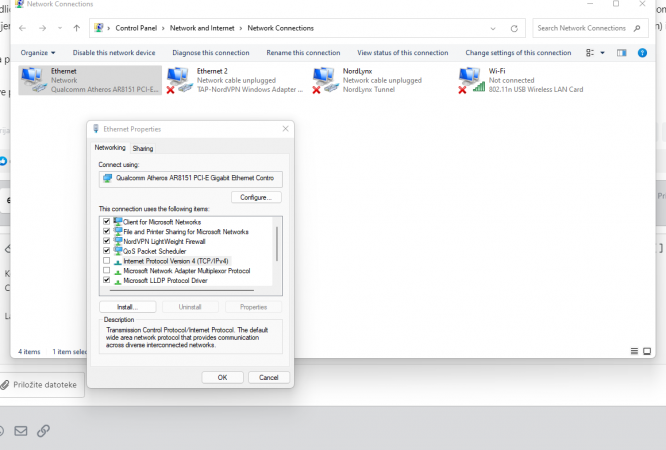Click the Configure button
The width and height of the screenshot is (666, 450).
coord(256,197)
